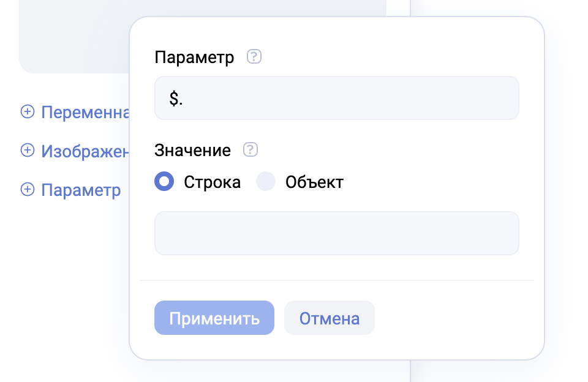Viewport: 588px width, 382px height.
Task: Open the help tooltip icon for Значение
Action: 251,150
